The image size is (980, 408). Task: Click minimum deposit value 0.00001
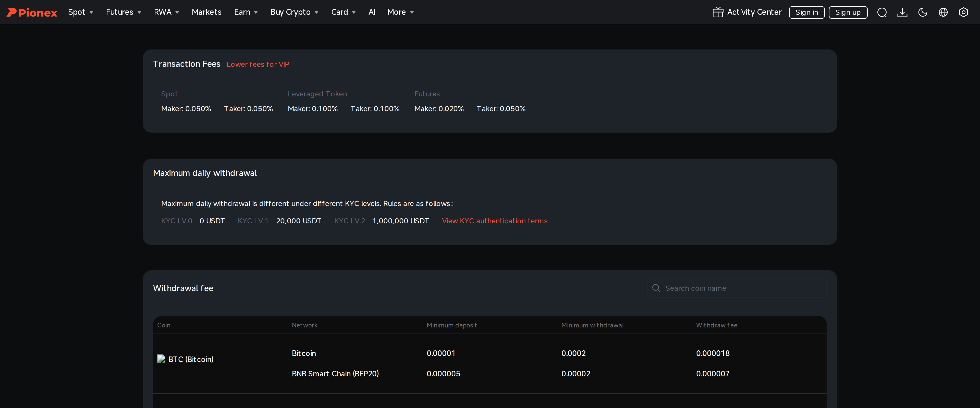(440, 353)
